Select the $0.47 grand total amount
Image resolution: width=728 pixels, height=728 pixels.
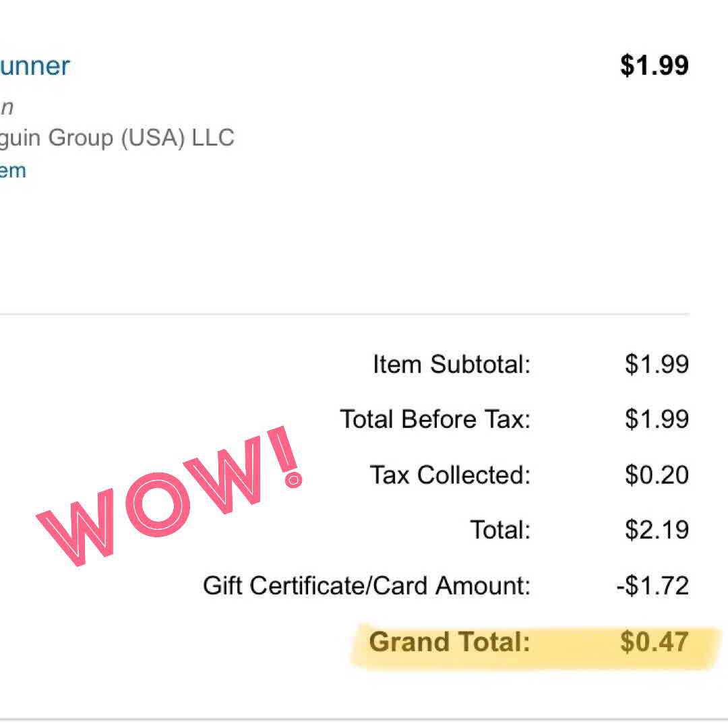coord(654,641)
